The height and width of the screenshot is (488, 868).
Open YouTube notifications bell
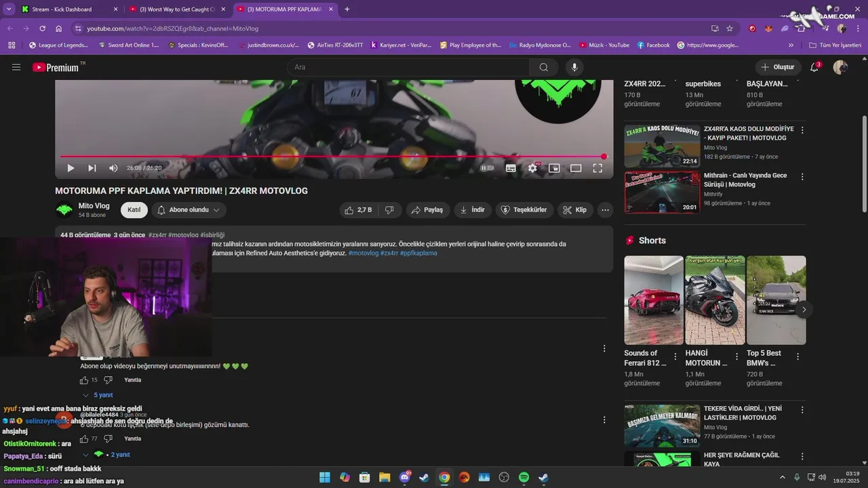click(814, 67)
